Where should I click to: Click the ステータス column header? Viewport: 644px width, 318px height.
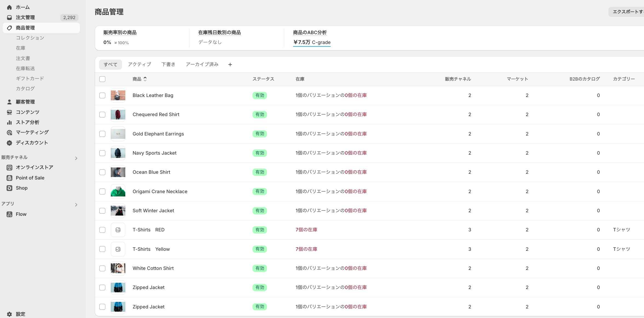tap(263, 79)
